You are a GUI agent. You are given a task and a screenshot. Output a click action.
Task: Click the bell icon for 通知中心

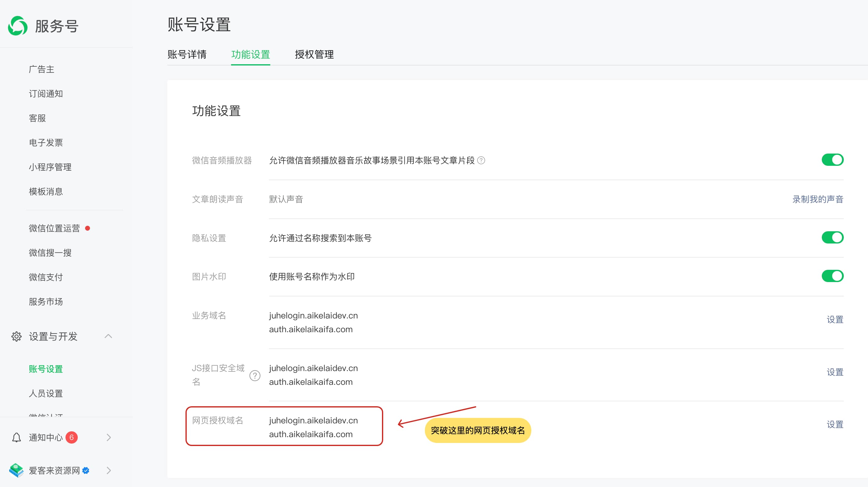[x=17, y=437]
